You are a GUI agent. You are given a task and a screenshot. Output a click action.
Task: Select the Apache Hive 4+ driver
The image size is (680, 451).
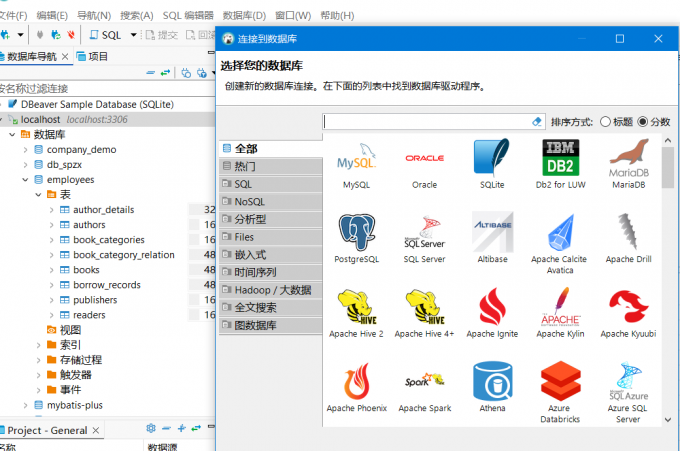(x=424, y=314)
